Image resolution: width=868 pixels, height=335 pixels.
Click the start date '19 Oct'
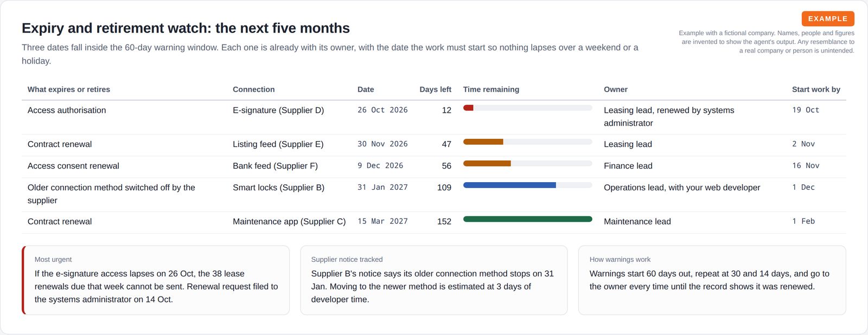coord(806,110)
